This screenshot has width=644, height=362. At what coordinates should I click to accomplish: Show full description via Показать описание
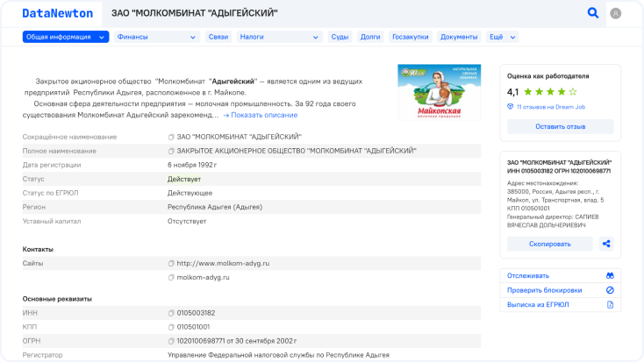pyautogui.click(x=261, y=115)
